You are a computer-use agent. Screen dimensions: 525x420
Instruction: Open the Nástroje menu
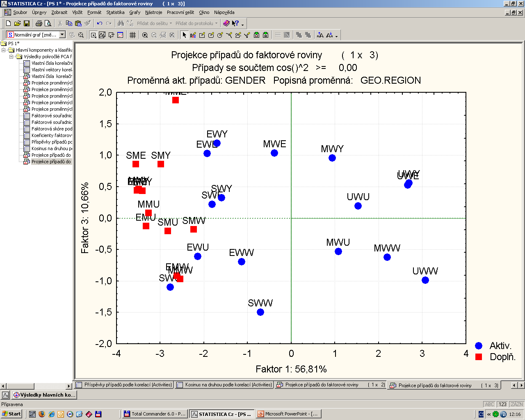[153, 12]
